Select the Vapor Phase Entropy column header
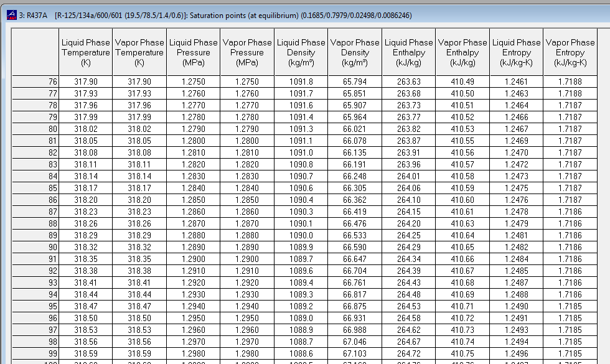Viewport: 610px width, 364px height. [570, 53]
